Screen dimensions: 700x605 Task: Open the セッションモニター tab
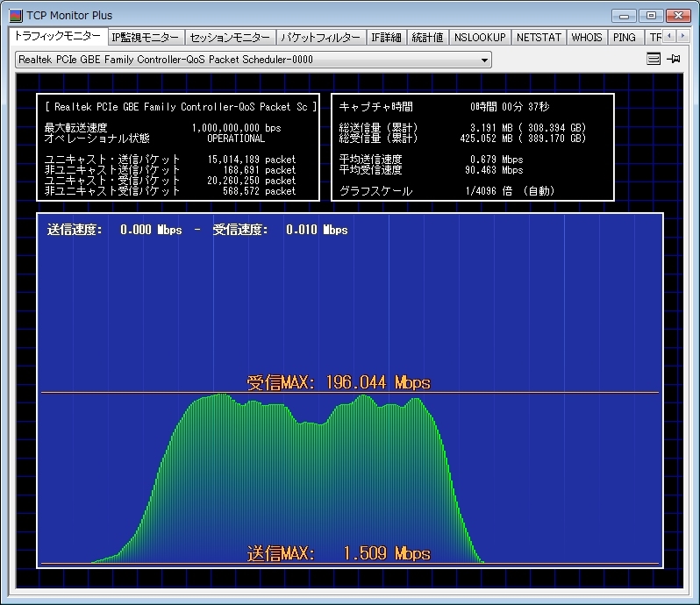tap(230, 38)
